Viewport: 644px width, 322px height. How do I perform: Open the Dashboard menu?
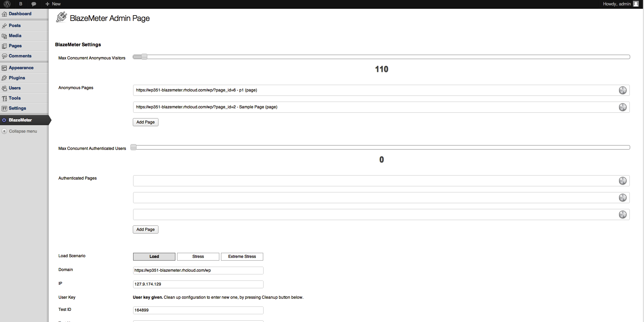[20, 14]
